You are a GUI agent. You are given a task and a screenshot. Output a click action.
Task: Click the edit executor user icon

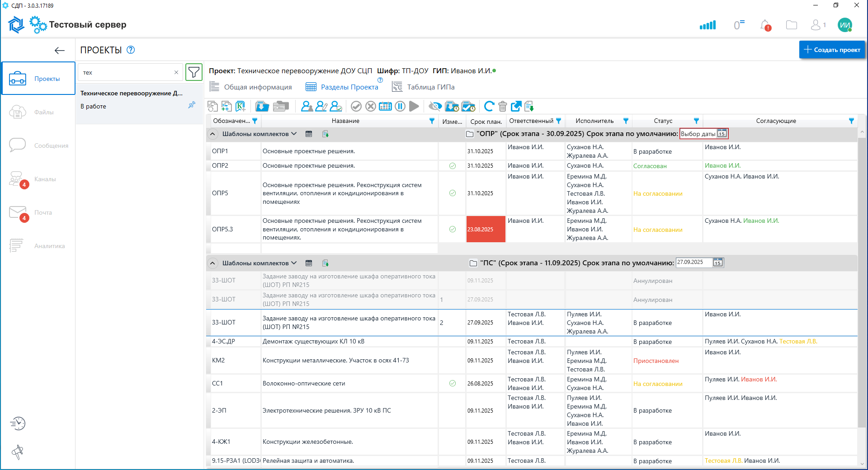click(321, 106)
